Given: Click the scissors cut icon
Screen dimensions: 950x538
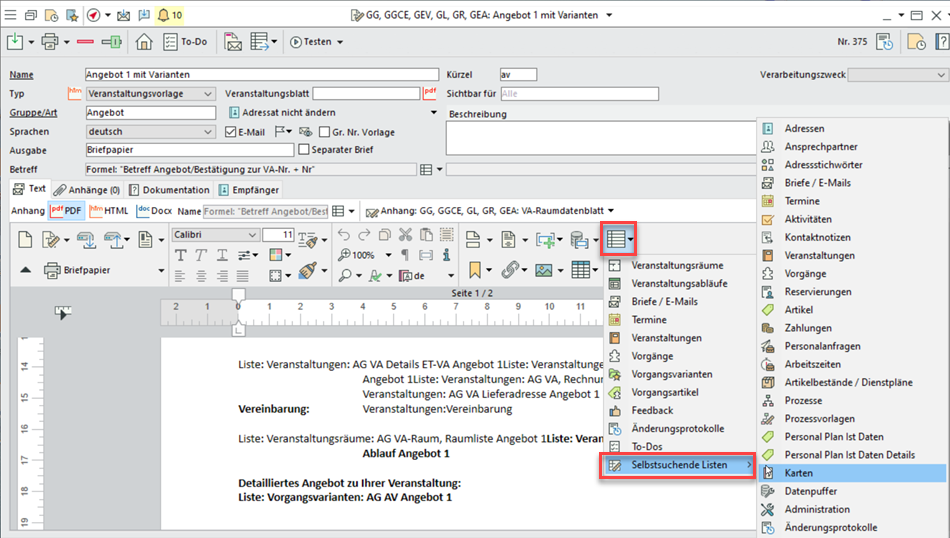Looking at the screenshot, I should (x=405, y=236).
